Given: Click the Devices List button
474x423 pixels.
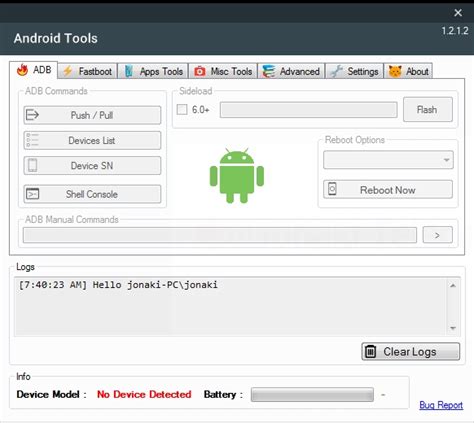Looking at the screenshot, I should [x=92, y=140].
